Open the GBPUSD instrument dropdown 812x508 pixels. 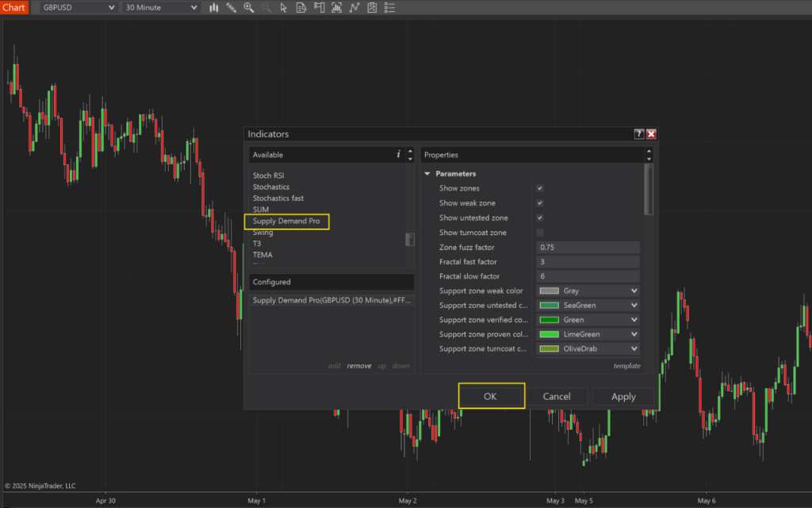79,8
